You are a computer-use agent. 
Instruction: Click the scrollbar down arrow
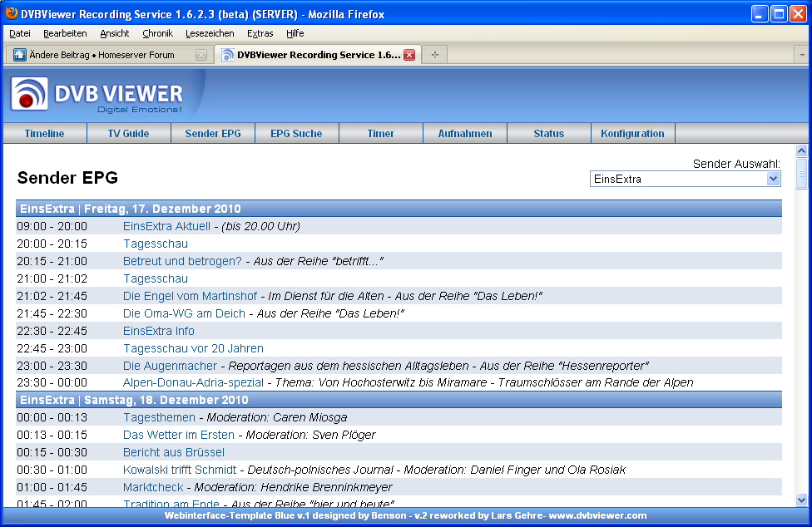[801, 500]
